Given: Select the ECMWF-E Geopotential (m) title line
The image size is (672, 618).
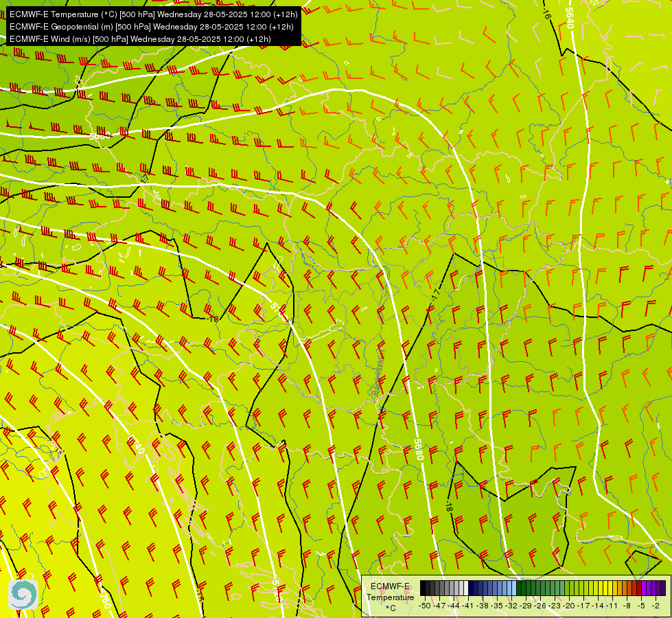Looking at the screenshot, I should coord(151,27).
